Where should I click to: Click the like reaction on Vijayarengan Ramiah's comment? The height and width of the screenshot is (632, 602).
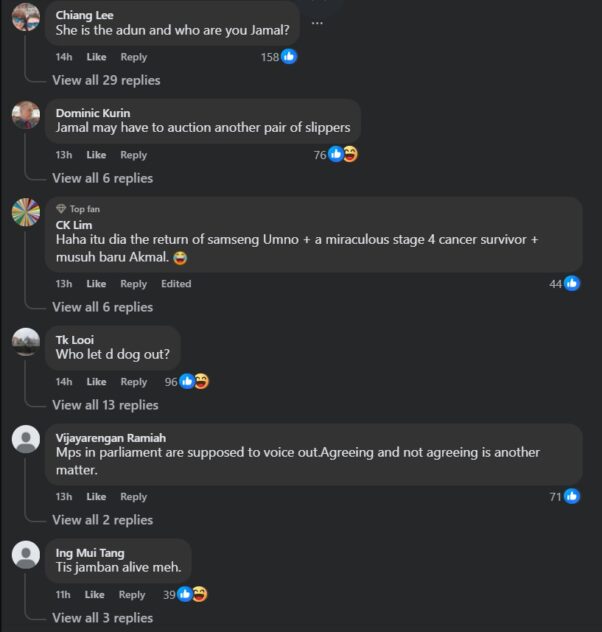[572, 496]
